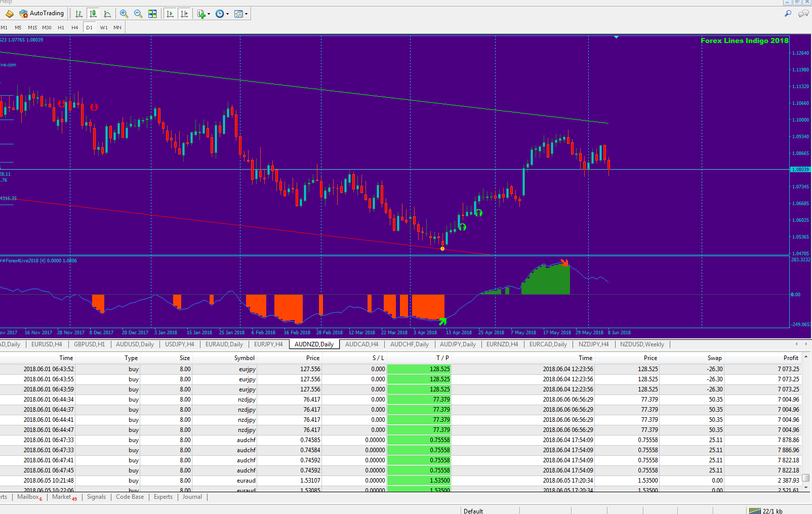Toggle chart auto scroll
The height and width of the screenshot is (514, 812).
click(170, 14)
